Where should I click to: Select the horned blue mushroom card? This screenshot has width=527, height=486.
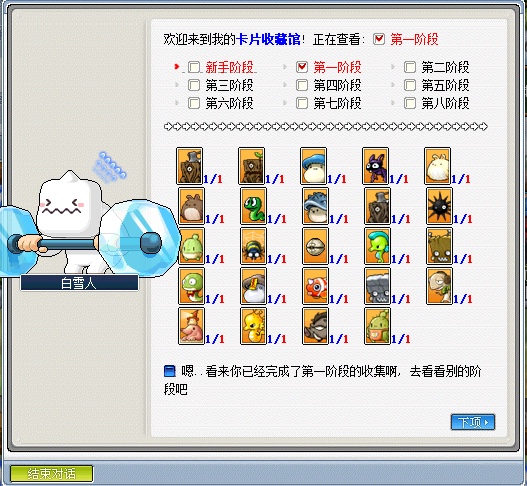point(315,206)
